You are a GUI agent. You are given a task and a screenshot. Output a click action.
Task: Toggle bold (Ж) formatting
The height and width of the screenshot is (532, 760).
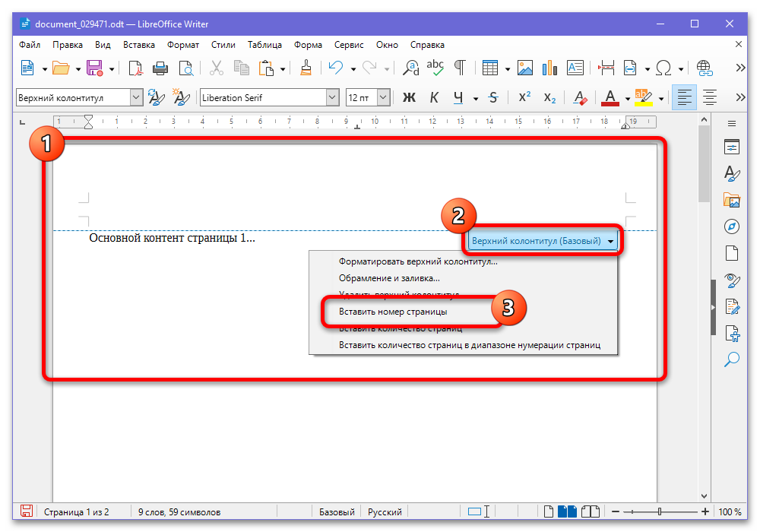coord(409,98)
